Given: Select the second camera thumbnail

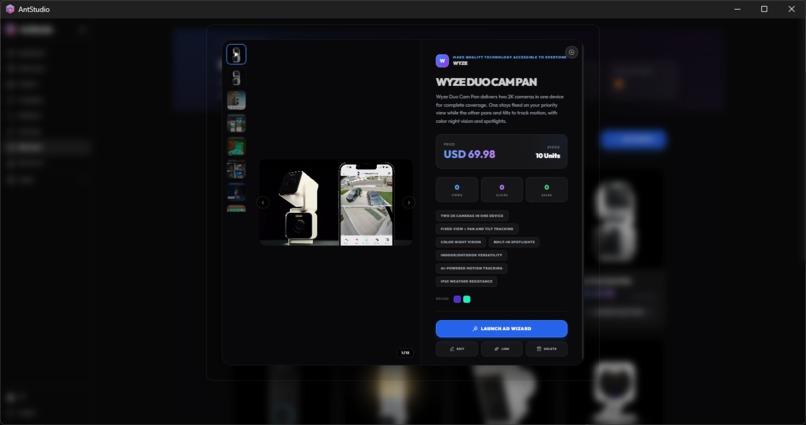Looking at the screenshot, I should 236,78.
